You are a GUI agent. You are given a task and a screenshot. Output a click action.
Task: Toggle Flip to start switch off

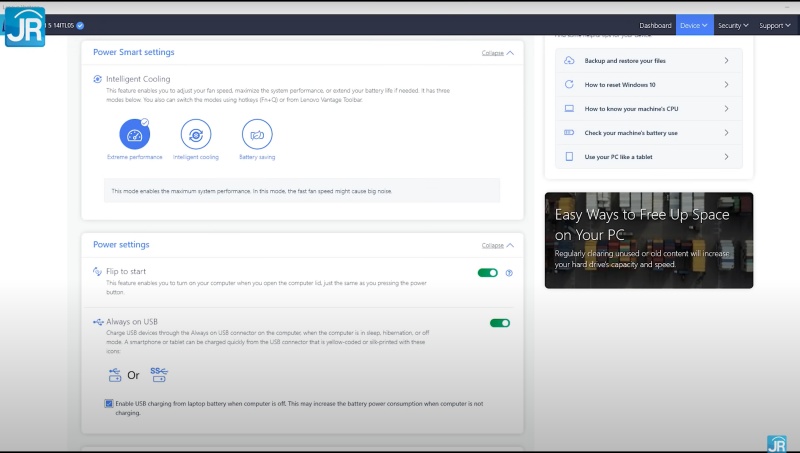[488, 272]
